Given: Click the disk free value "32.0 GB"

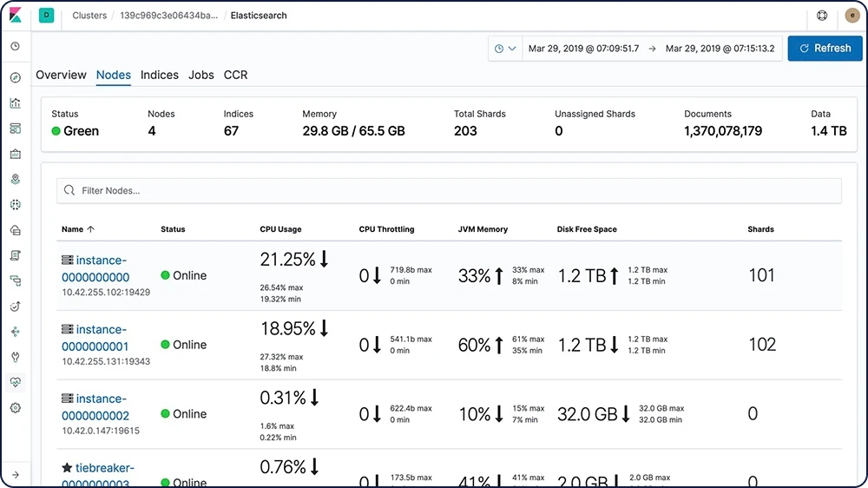Looking at the screenshot, I should coord(588,414).
